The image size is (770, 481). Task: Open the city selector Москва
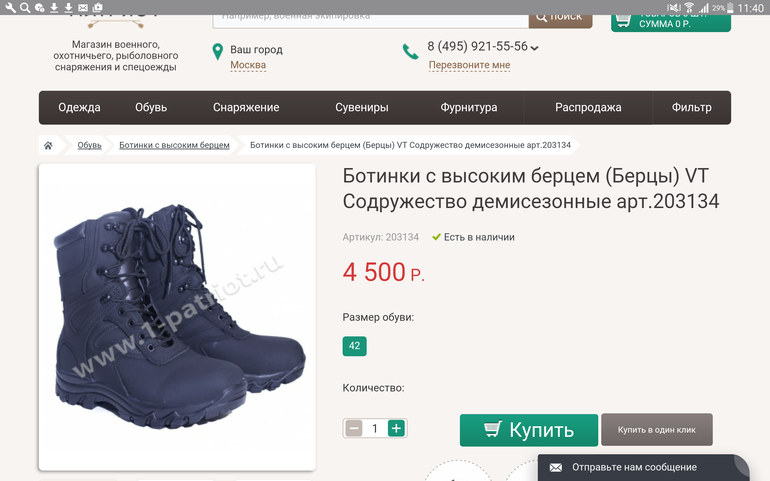[x=248, y=65]
